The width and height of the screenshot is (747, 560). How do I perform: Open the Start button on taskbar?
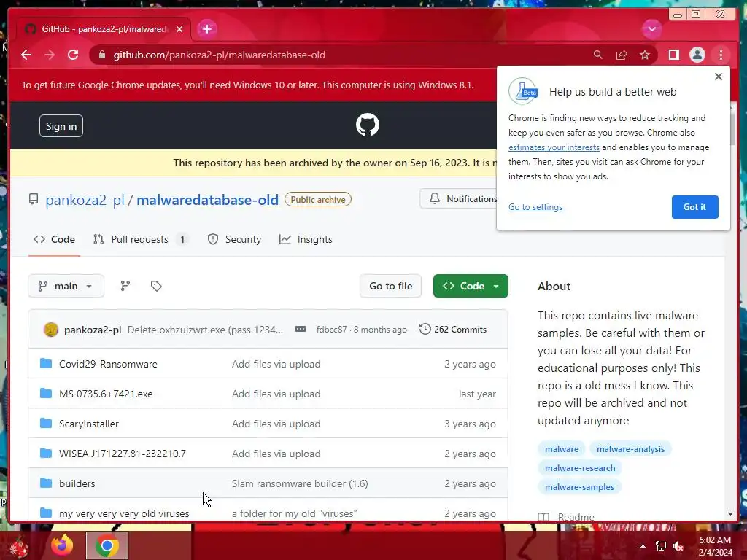[x=18, y=546]
